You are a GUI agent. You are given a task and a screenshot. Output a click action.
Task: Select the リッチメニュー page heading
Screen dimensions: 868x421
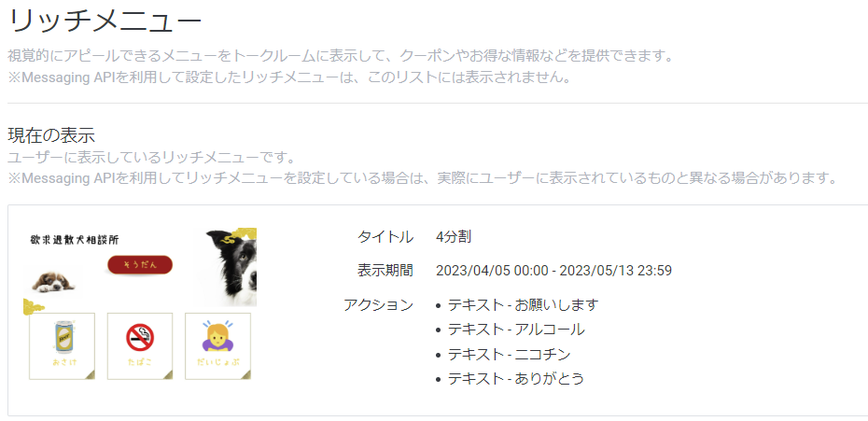pyautogui.click(x=105, y=22)
